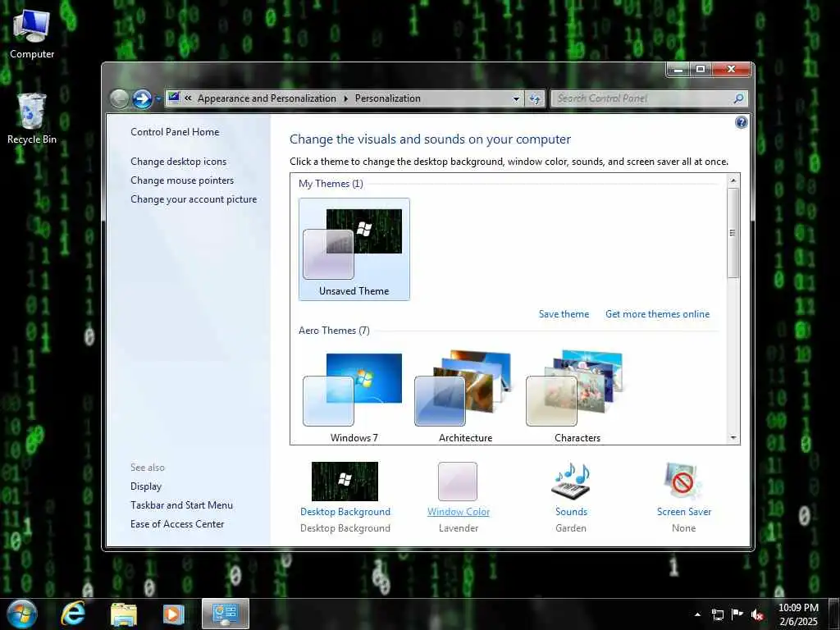Click the Back navigation arrow button
This screenshot has width=840, height=630.
120,98
